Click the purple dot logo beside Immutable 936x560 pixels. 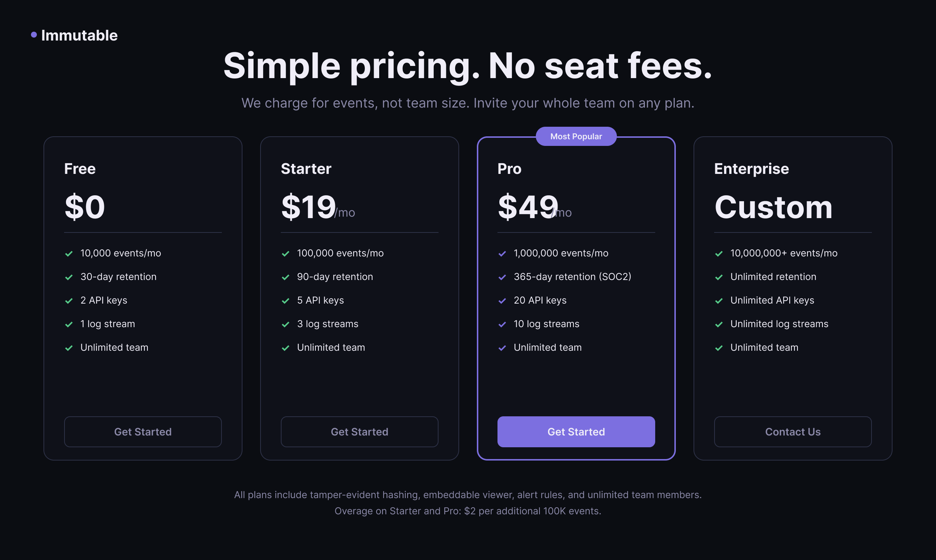pyautogui.click(x=34, y=35)
